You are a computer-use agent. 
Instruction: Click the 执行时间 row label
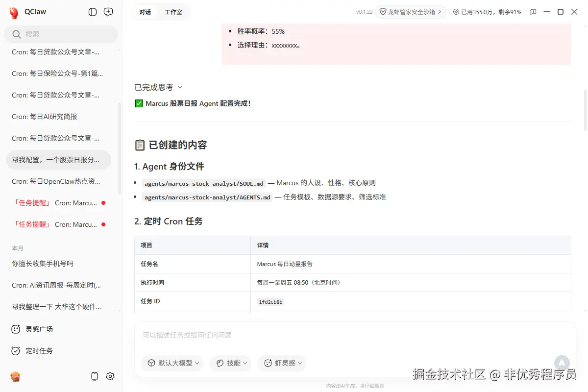152,282
